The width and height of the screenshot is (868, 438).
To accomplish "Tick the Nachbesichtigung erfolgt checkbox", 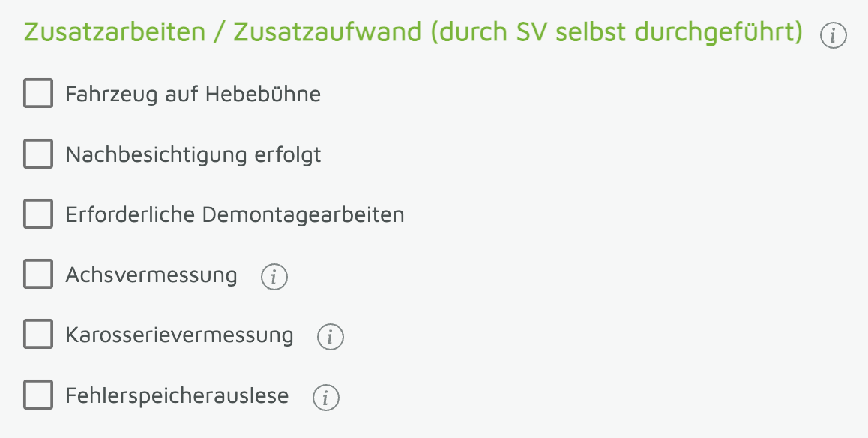I will [38, 154].
